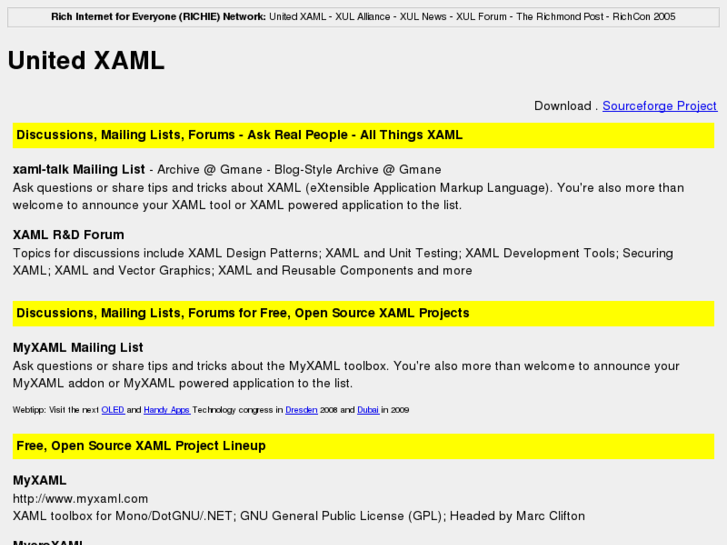Click the 'Open Source XAML Projects' yellow header
This screenshot has height=545, width=727.
pos(364,314)
